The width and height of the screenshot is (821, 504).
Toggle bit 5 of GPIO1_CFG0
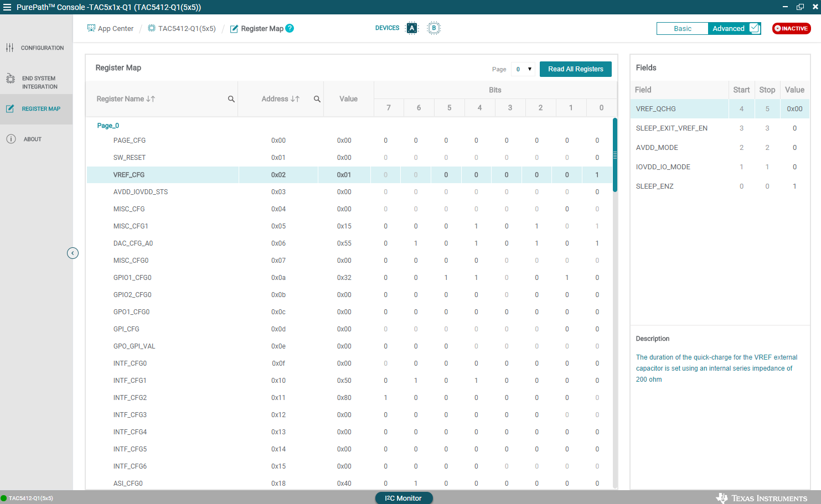446,278
